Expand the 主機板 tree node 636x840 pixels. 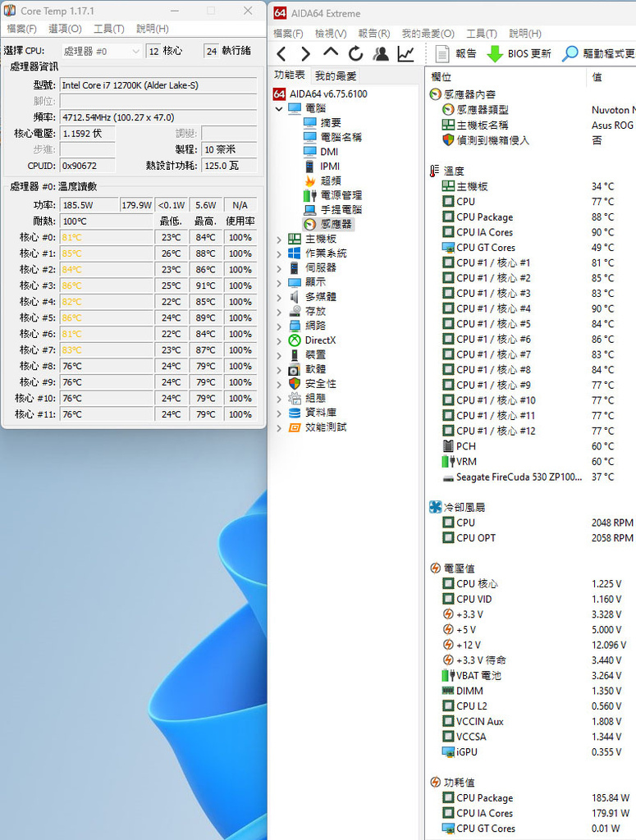(x=279, y=240)
